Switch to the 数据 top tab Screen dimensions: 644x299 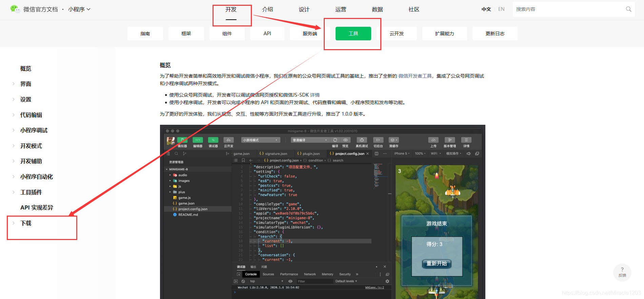[377, 9]
